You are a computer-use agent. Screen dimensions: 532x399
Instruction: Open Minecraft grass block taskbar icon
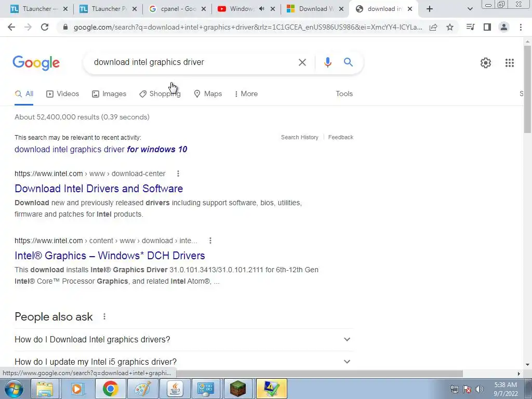coord(238,389)
